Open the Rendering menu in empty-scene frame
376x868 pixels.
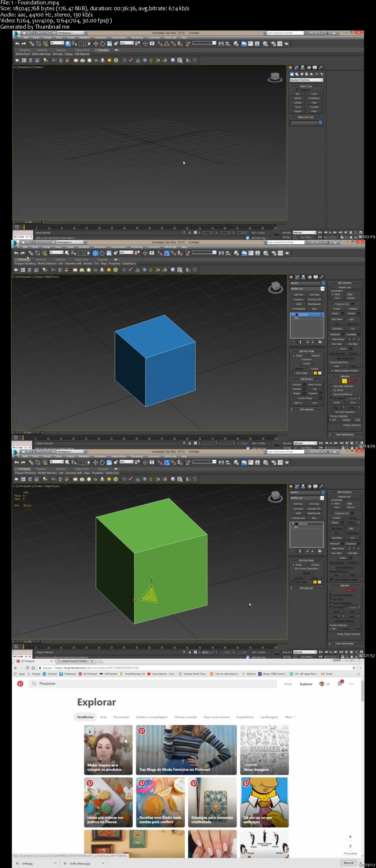(137, 37)
